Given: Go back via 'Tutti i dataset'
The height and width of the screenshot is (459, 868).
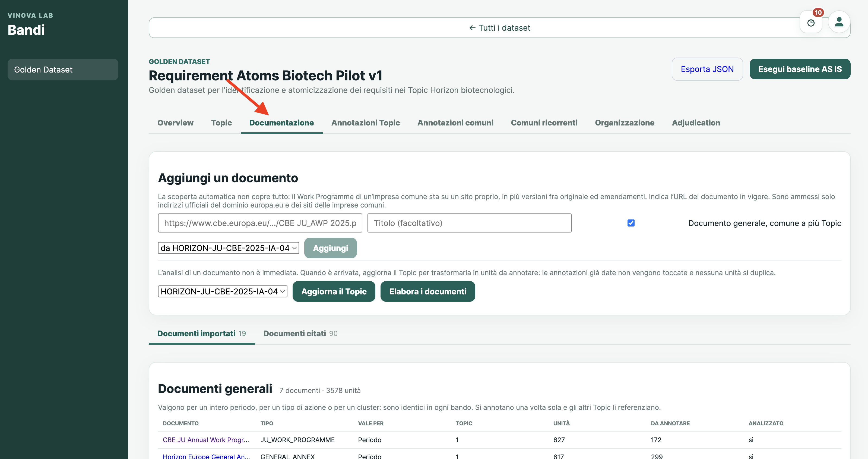Looking at the screenshot, I should [x=499, y=28].
